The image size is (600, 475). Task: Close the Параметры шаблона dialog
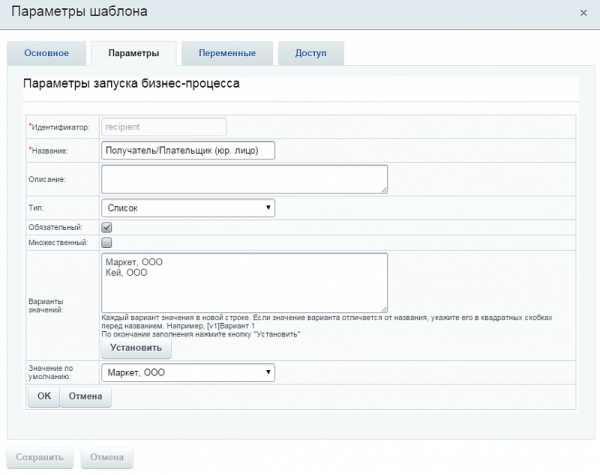point(583,13)
